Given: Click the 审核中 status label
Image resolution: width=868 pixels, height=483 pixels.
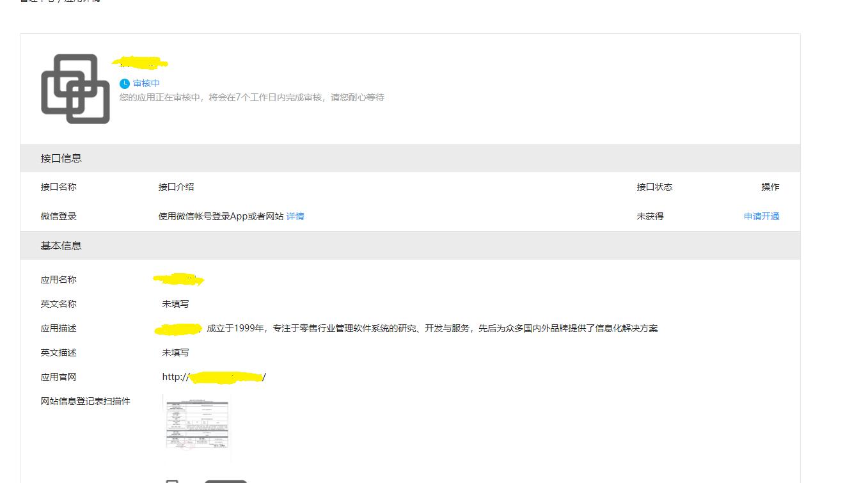Looking at the screenshot, I should coord(146,84).
